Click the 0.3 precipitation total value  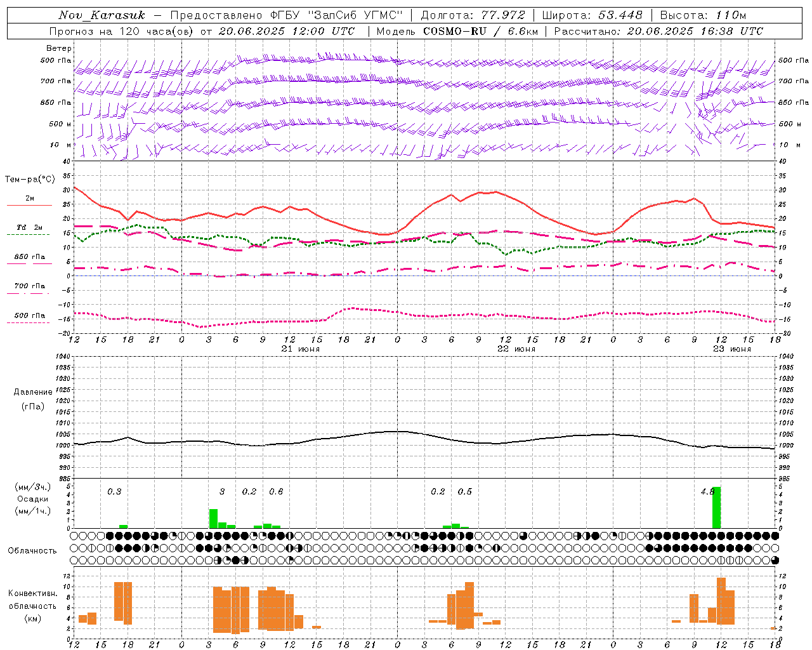[x=114, y=492]
